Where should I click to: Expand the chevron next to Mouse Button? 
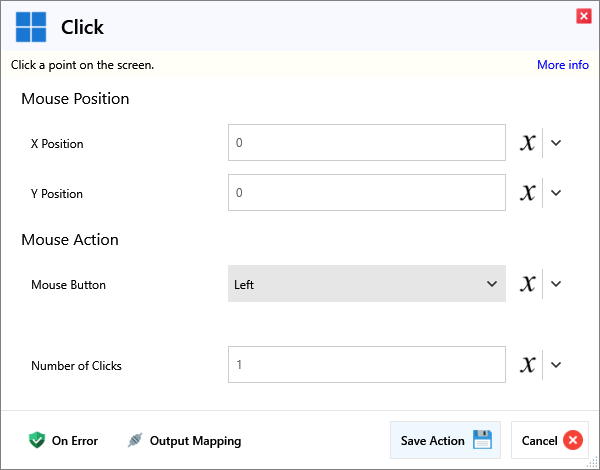tap(557, 284)
